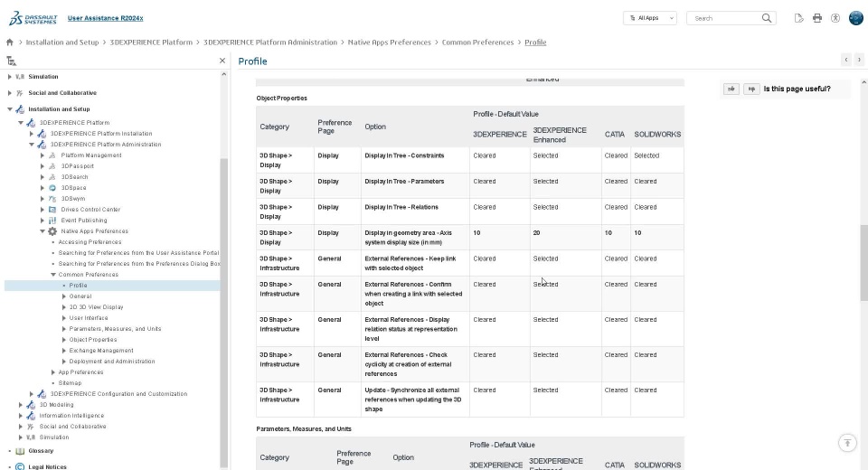
Task: Expand User Interface tree node
Action: click(63, 318)
